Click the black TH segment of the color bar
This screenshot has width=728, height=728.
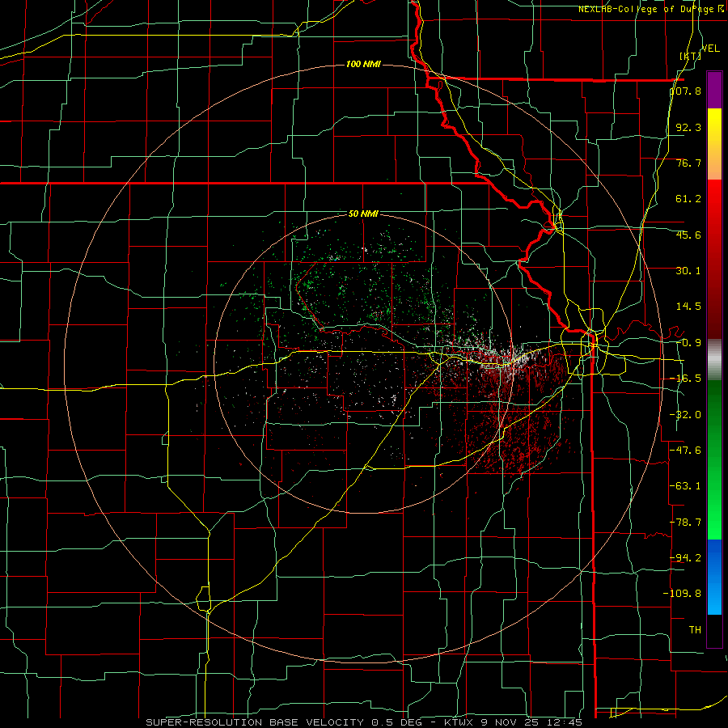714,631
